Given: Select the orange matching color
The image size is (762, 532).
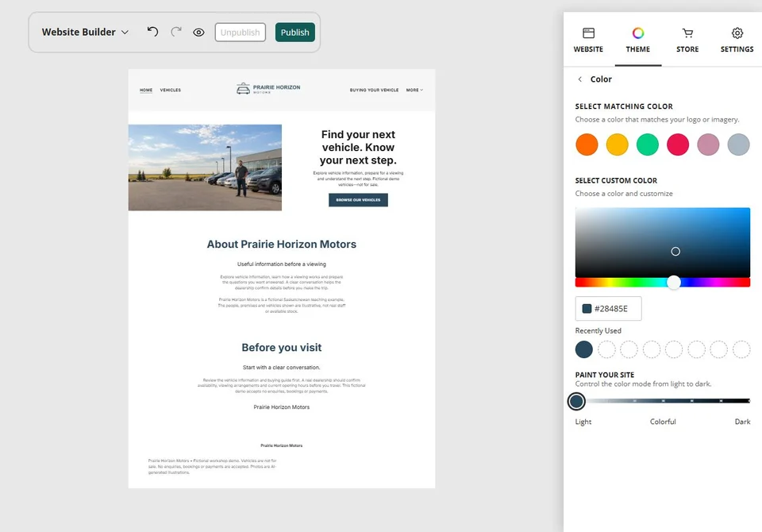Looking at the screenshot, I should tap(587, 145).
